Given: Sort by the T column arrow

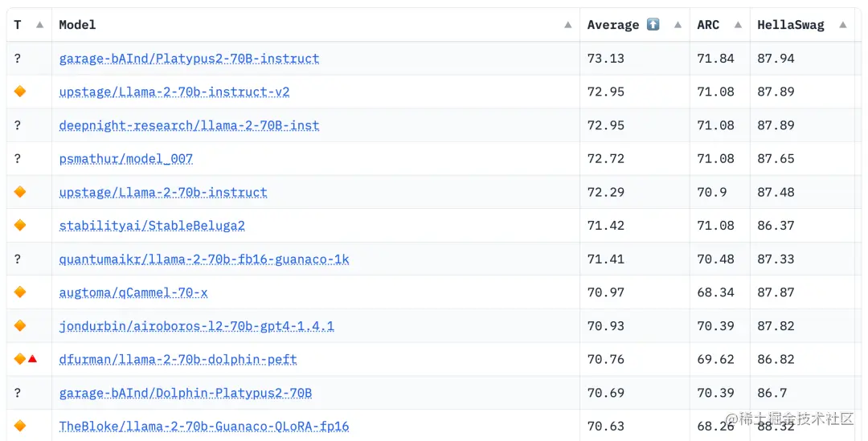Looking at the screenshot, I should [x=40, y=25].
